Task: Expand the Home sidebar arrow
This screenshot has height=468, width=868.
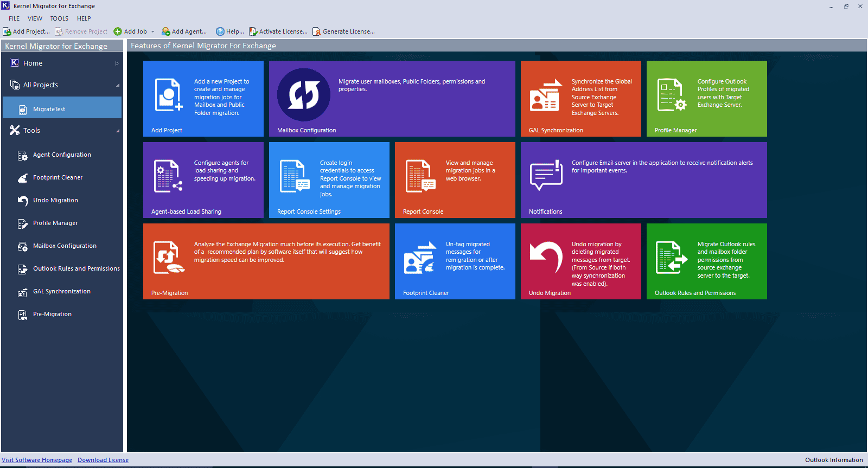Action: pyautogui.click(x=117, y=63)
